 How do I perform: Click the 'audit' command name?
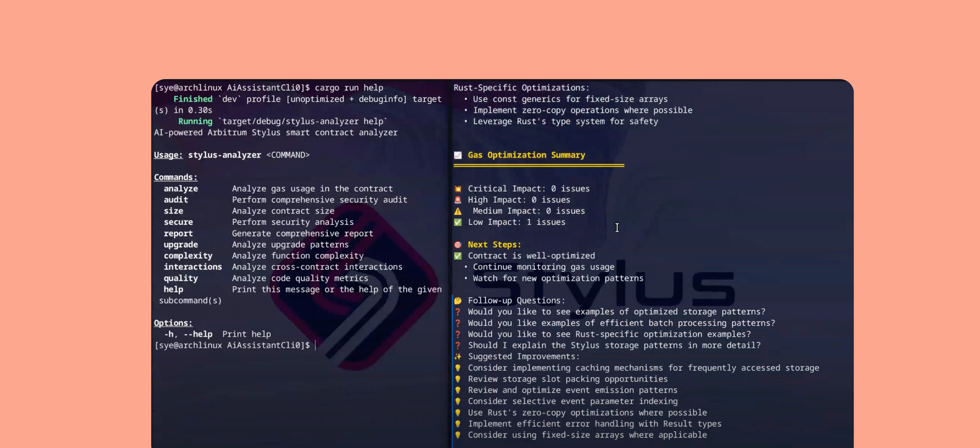[x=176, y=200]
